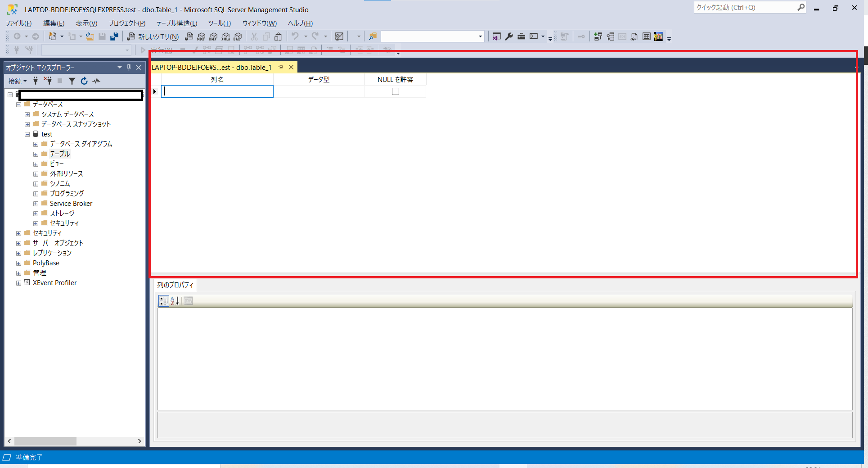Close the dbo.Table_1 tab
Screen dimensions: 868x468
point(291,67)
